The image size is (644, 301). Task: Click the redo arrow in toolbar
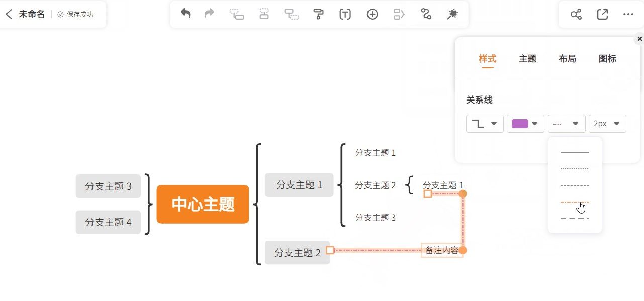coord(209,14)
